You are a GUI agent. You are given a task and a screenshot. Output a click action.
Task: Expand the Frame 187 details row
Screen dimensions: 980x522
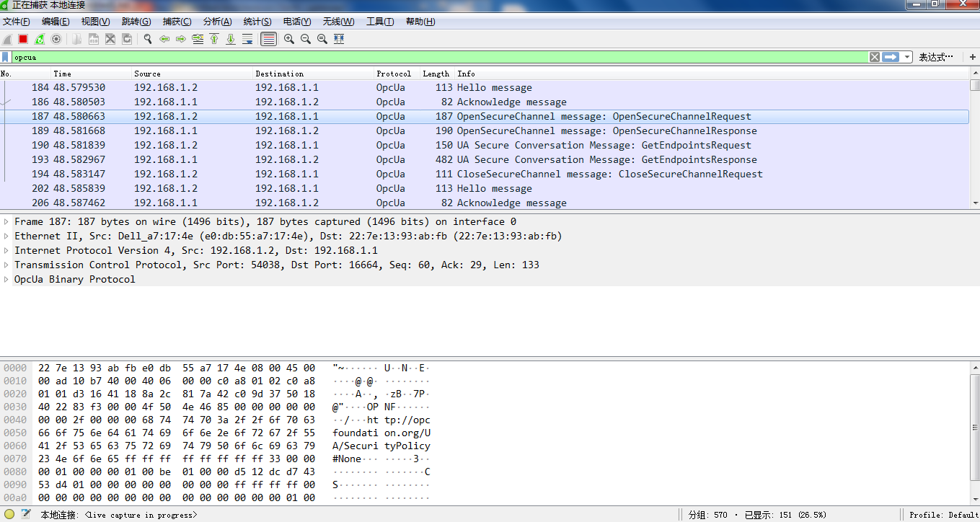pos(6,221)
